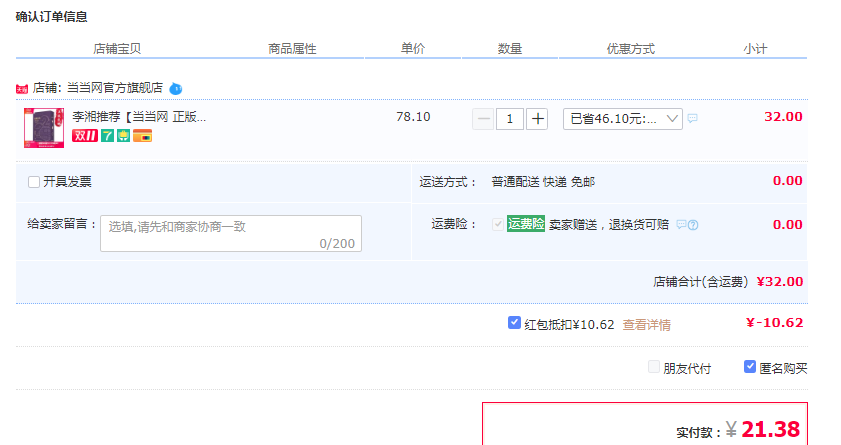
Task: Click the green 运费险 tag
Action: tap(526, 224)
